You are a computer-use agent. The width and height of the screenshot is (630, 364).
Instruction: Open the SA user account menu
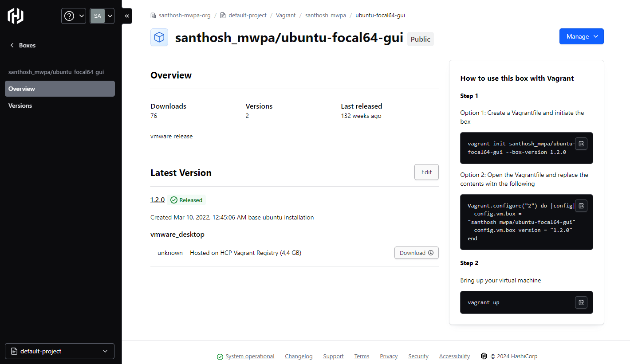(102, 16)
